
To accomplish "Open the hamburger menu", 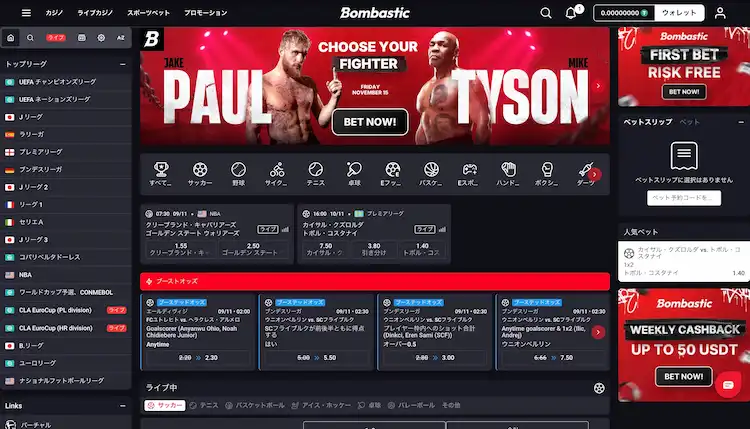I will click(x=26, y=13).
